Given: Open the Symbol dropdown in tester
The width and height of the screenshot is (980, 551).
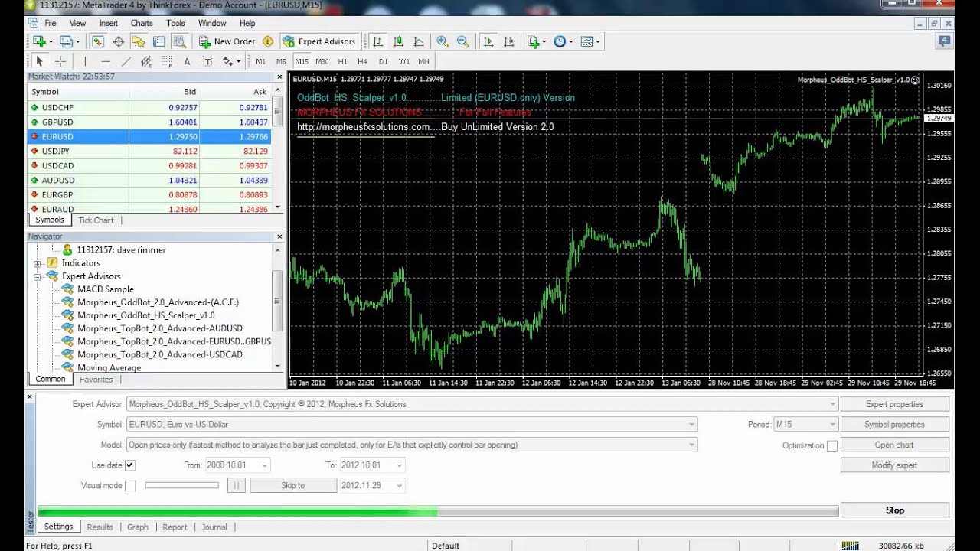Looking at the screenshot, I should click(692, 425).
